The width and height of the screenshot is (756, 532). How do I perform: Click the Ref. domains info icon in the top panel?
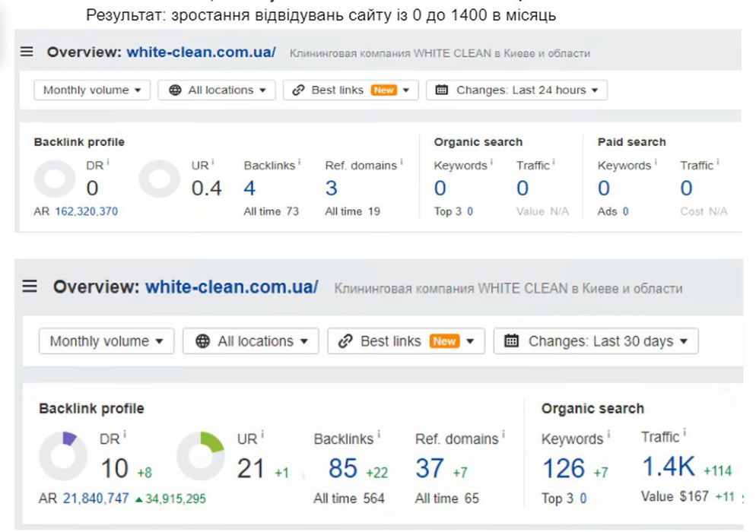(401, 163)
